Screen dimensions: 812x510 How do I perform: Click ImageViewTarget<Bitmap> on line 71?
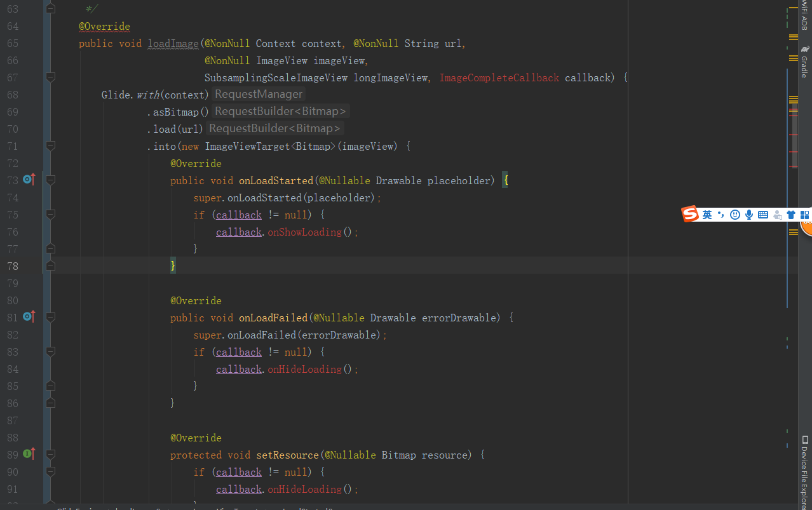(x=271, y=146)
